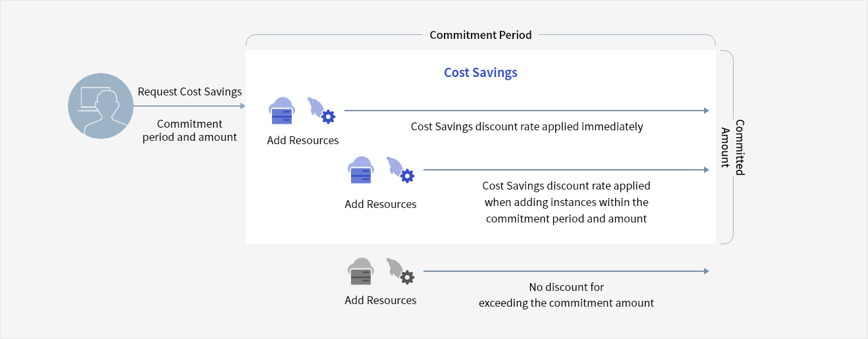Click "Commitment period and amount" text below avatar
868x339 pixels.
point(190,130)
